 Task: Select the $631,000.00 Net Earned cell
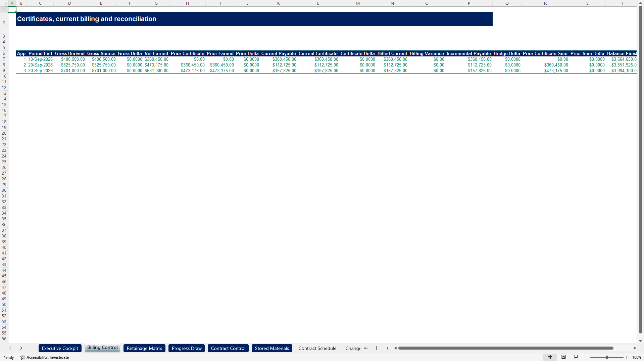click(x=156, y=71)
